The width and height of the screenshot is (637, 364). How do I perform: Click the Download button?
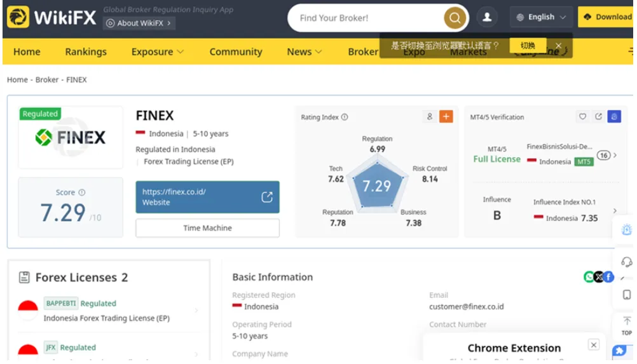(607, 17)
